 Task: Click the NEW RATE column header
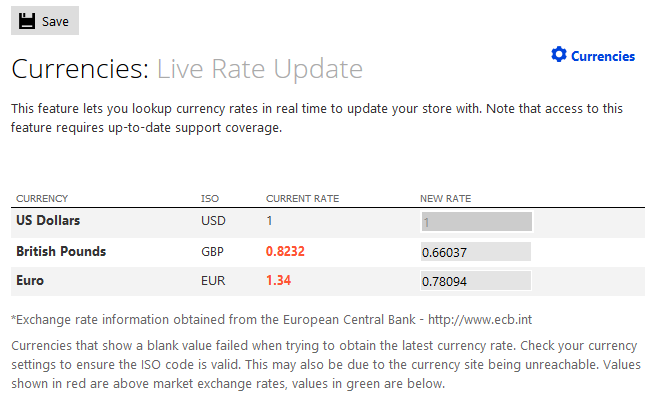pos(445,199)
